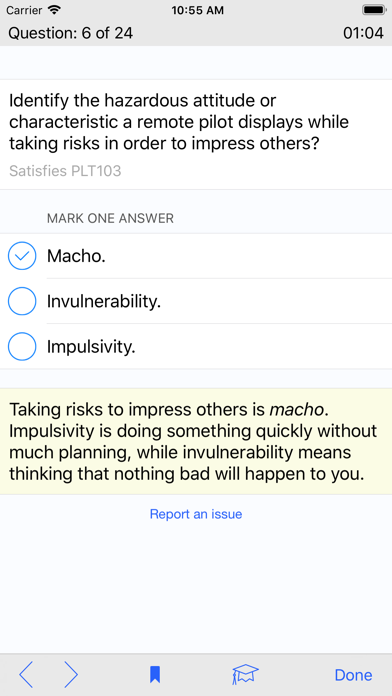
Task: Select the Impulsivity radio circle
Action: [x=22, y=346]
